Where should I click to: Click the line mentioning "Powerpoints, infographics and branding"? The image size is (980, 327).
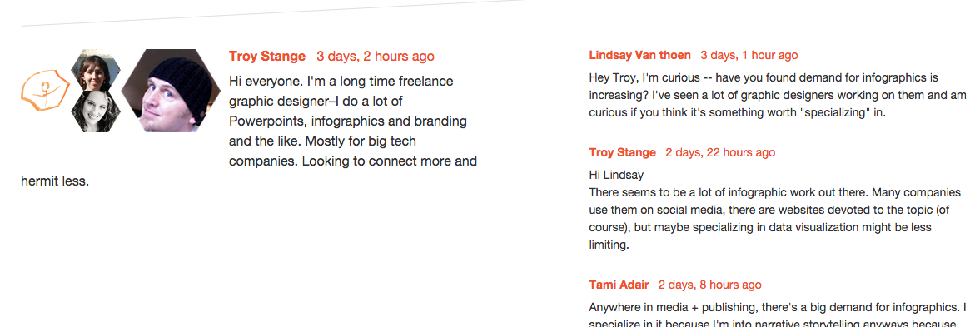[x=348, y=121]
